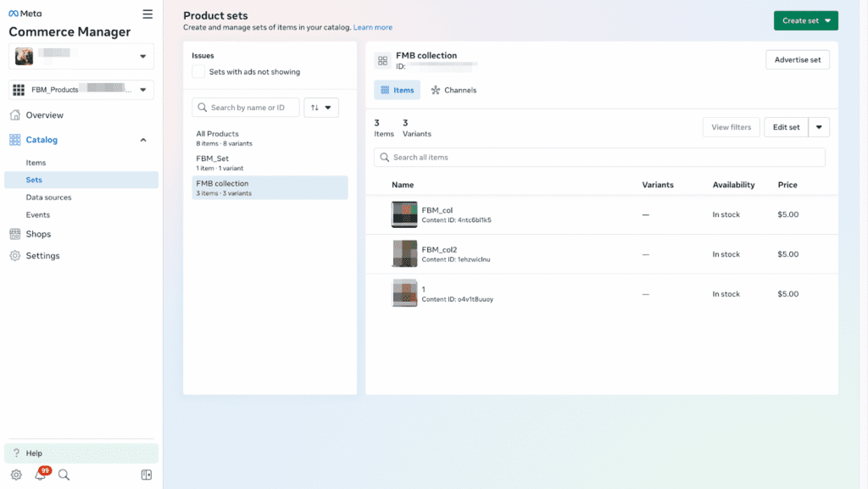Click the FBM_col2 item name
This screenshot has height=489, width=868.
coord(439,249)
